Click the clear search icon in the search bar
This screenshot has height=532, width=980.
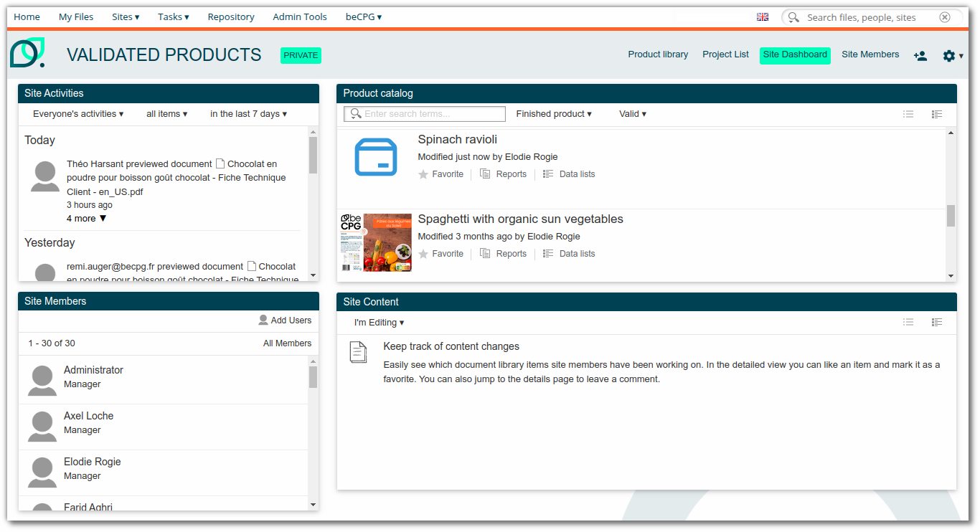point(945,16)
